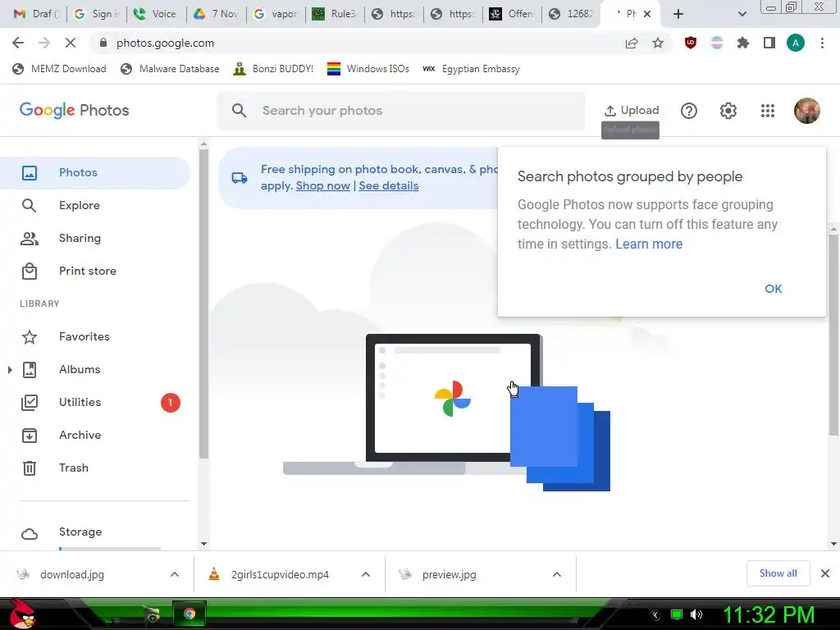The height and width of the screenshot is (630, 840).
Task: Click Chrome icon in taskbar
Action: [x=189, y=614]
